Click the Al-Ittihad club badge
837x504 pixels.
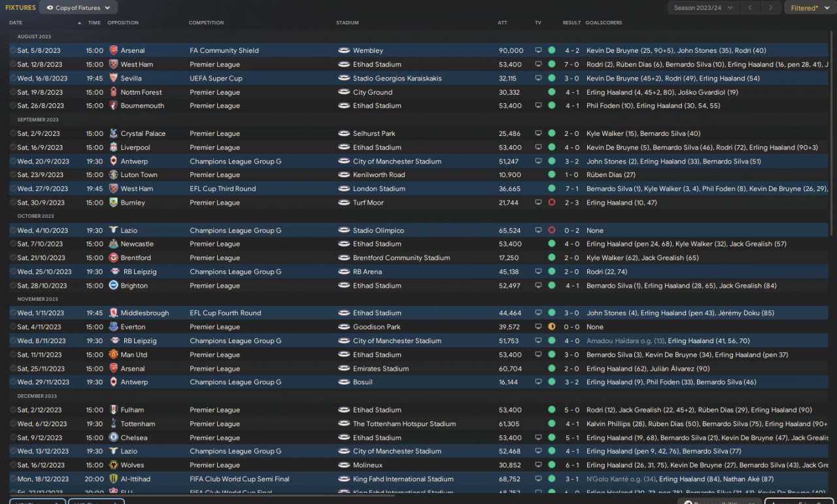(x=114, y=479)
